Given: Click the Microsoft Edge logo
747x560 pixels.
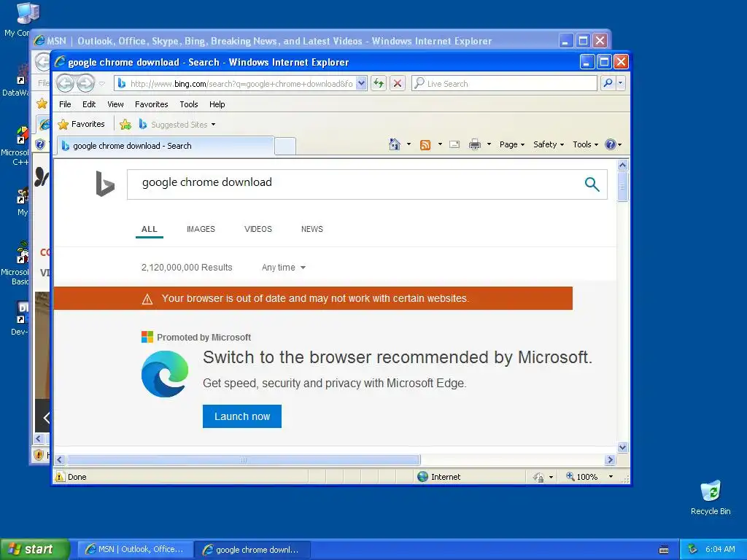Looking at the screenshot, I should 165,374.
